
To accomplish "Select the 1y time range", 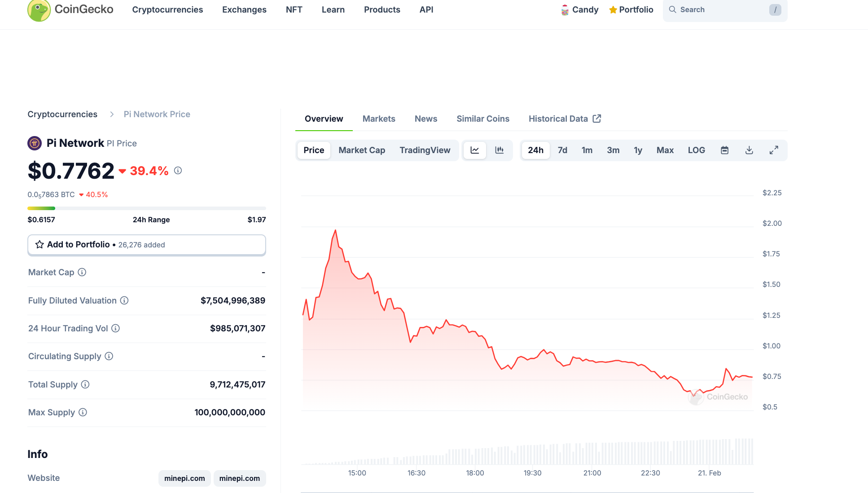I will tap(638, 150).
